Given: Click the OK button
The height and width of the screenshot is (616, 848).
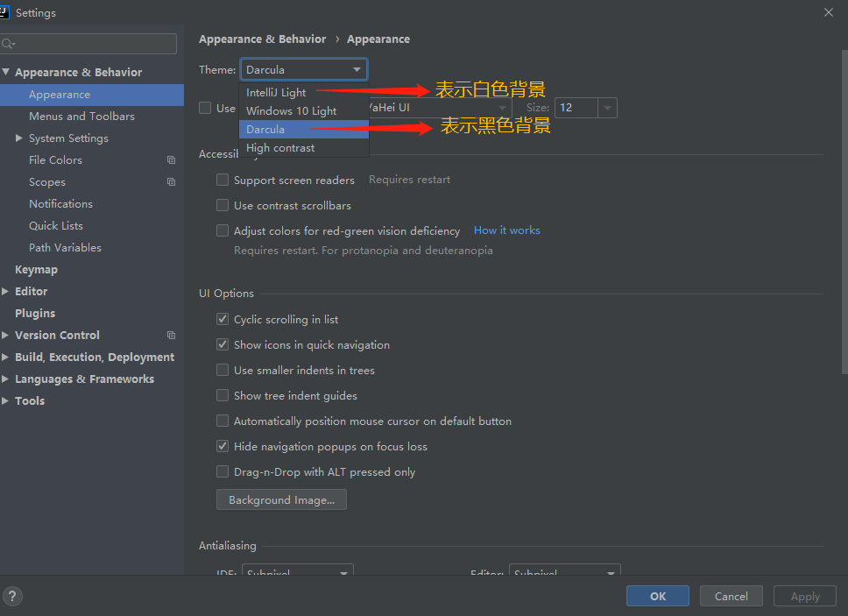Looking at the screenshot, I should (x=658, y=596).
